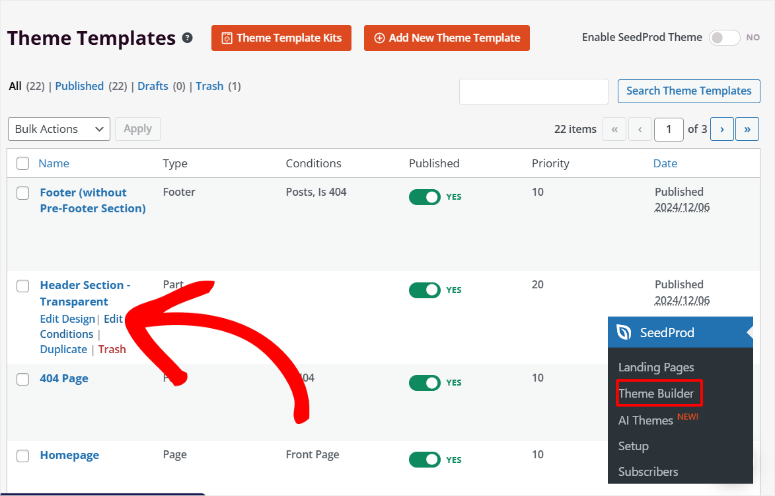This screenshot has height=496, width=775.
Task: Click SeedProd menu header
Action: click(680, 332)
